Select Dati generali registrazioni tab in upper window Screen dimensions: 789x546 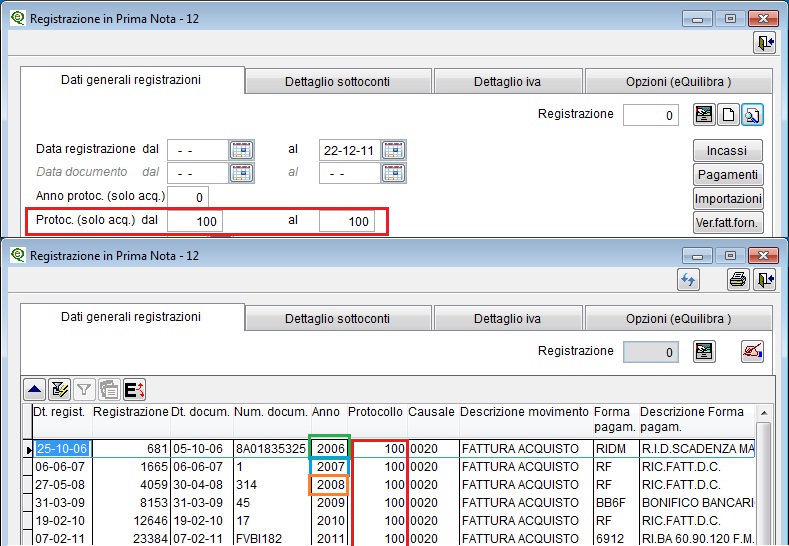[131, 80]
